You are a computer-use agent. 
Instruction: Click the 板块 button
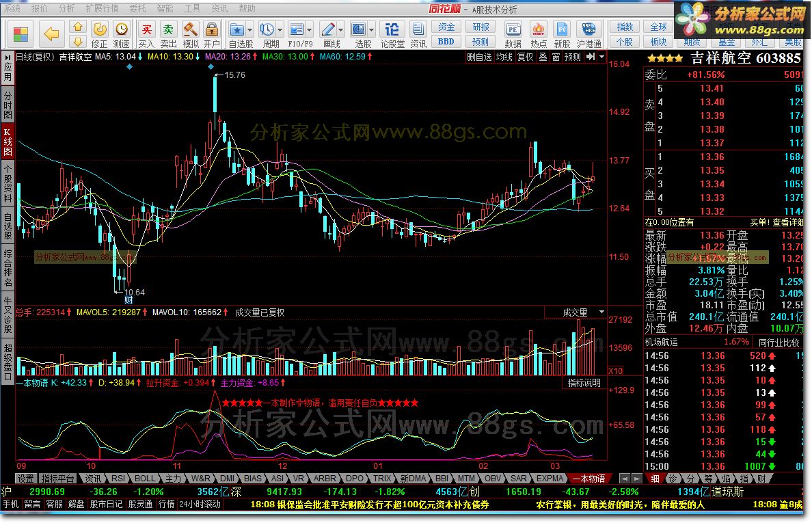tap(658, 42)
